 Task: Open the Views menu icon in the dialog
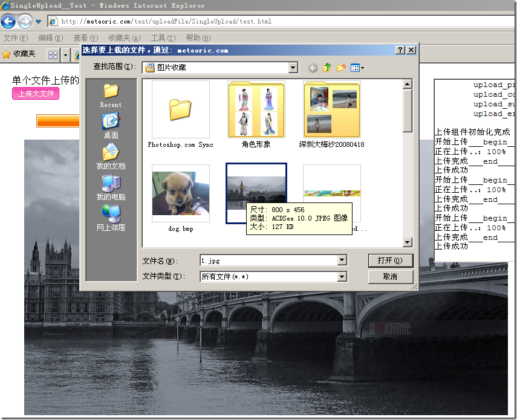[354, 67]
